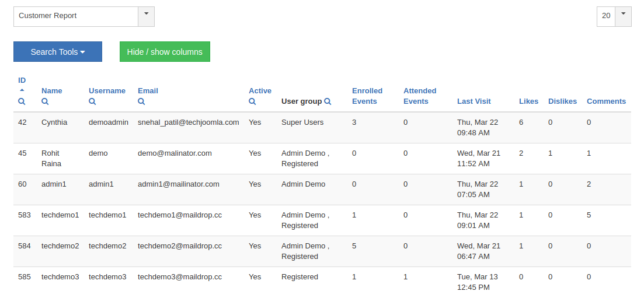
Task: Sort table by Dislikes column header
Action: click(x=562, y=101)
